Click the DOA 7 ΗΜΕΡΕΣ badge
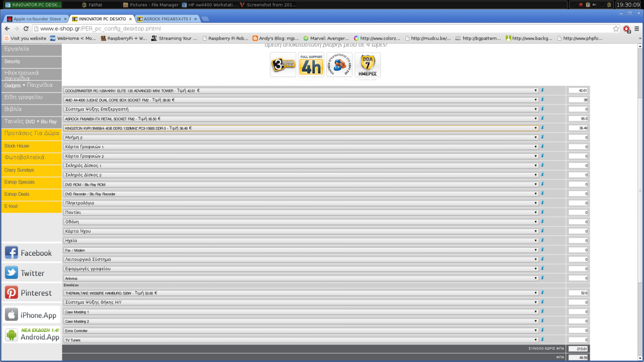This screenshot has height=362, width=644. [368, 65]
